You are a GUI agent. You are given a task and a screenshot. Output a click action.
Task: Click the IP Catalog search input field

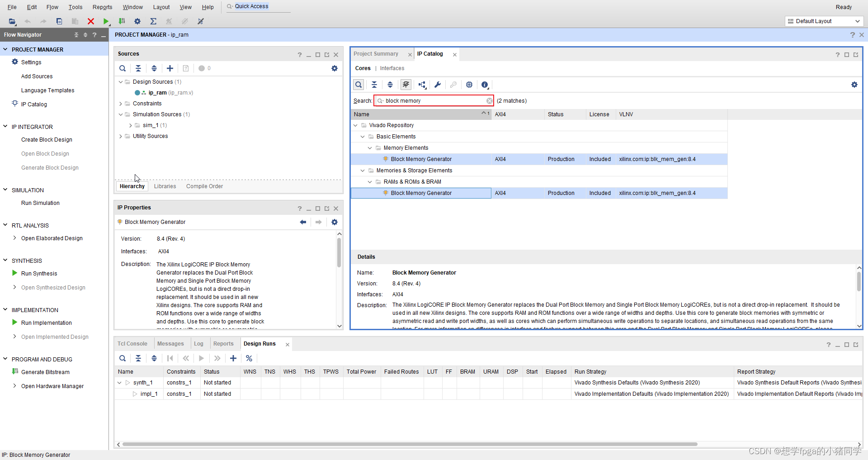[x=434, y=101]
